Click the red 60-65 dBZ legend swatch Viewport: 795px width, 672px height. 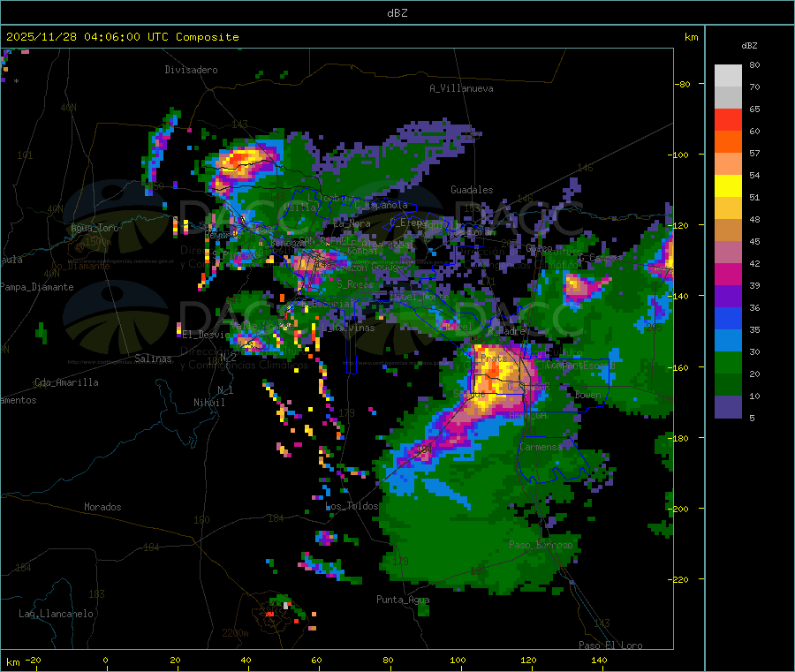point(728,120)
